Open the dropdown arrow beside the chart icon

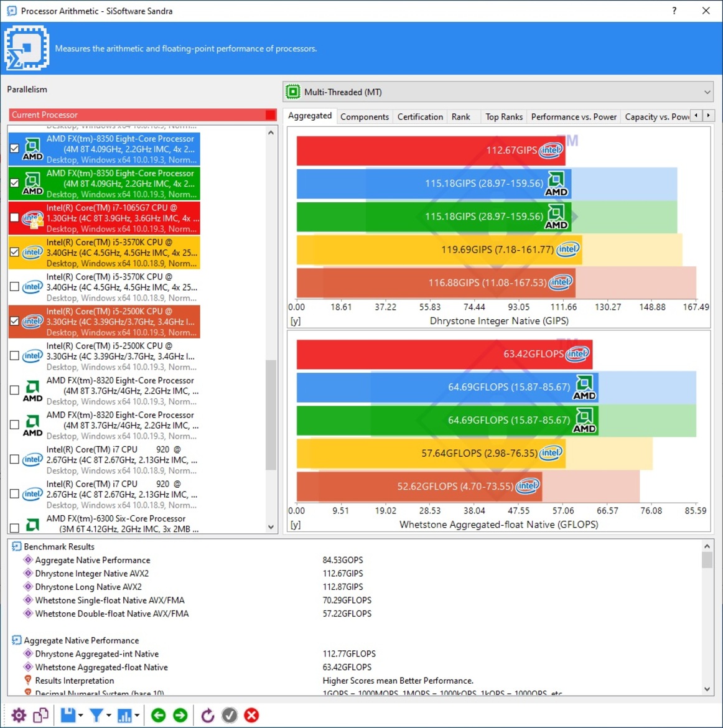pyautogui.click(x=137, y=716)
